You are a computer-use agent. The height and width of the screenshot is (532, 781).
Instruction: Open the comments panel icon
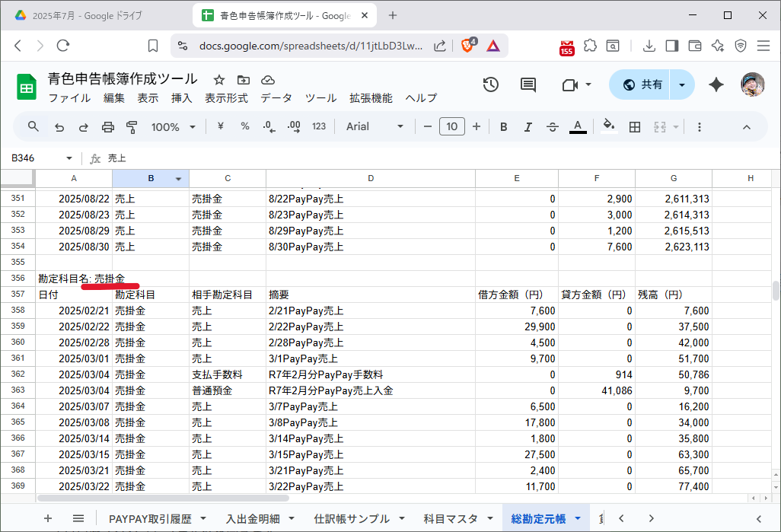pos(528,84)
